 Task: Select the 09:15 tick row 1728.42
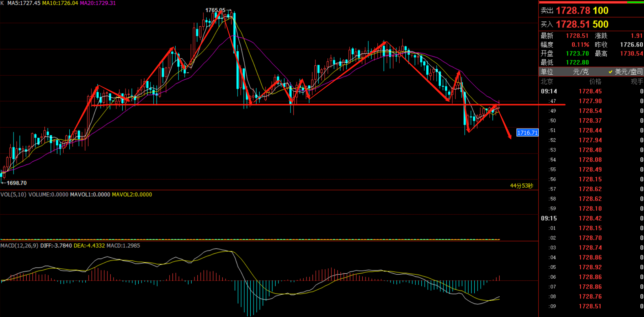pyautogui.click(x=592, y=218)
